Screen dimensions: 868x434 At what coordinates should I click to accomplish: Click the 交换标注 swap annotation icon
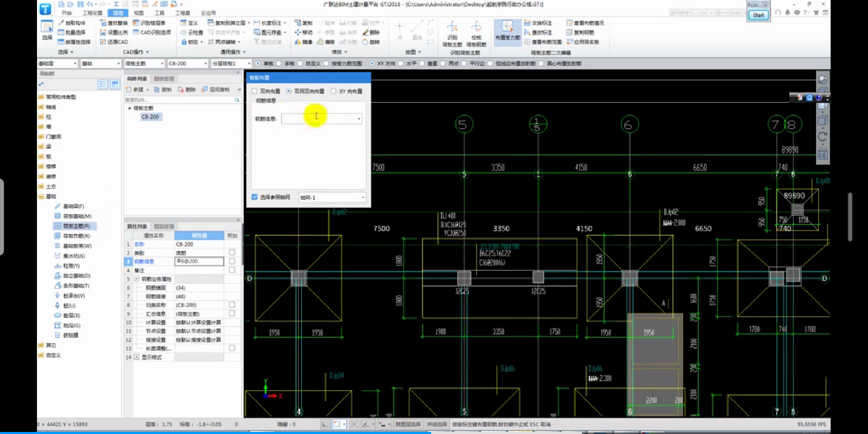coord(527,23)
